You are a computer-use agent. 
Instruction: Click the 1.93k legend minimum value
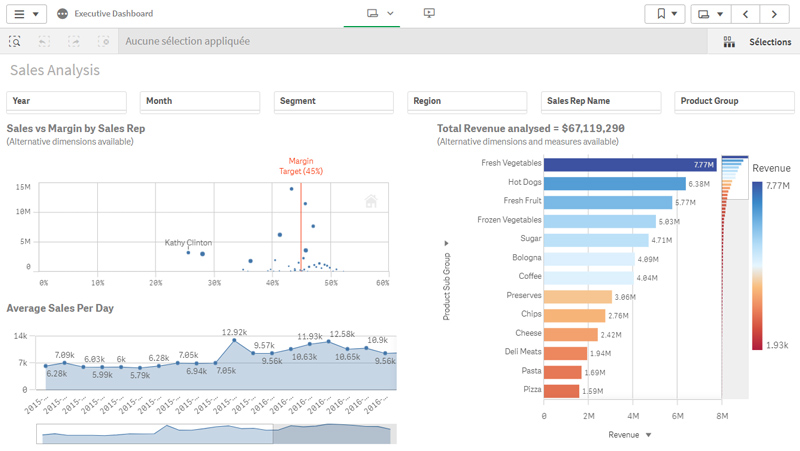coord(777,345)
